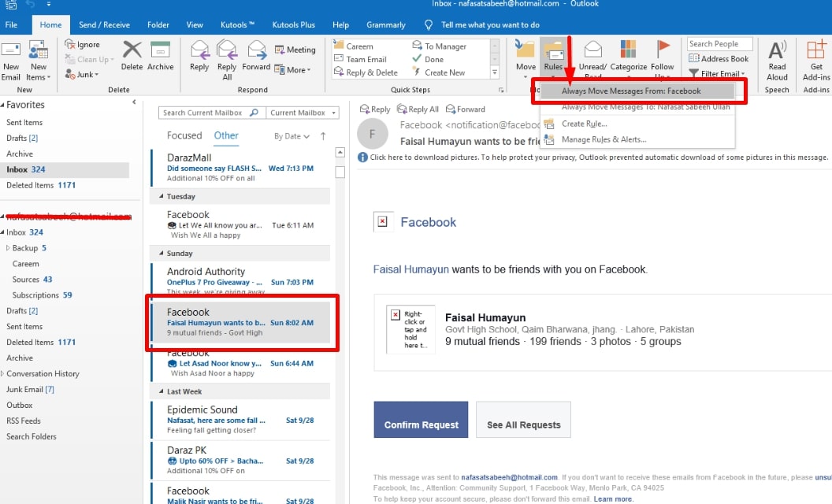Click Get Add-ins
This screenshot has width=832, height=504.
tap(816, 60)
